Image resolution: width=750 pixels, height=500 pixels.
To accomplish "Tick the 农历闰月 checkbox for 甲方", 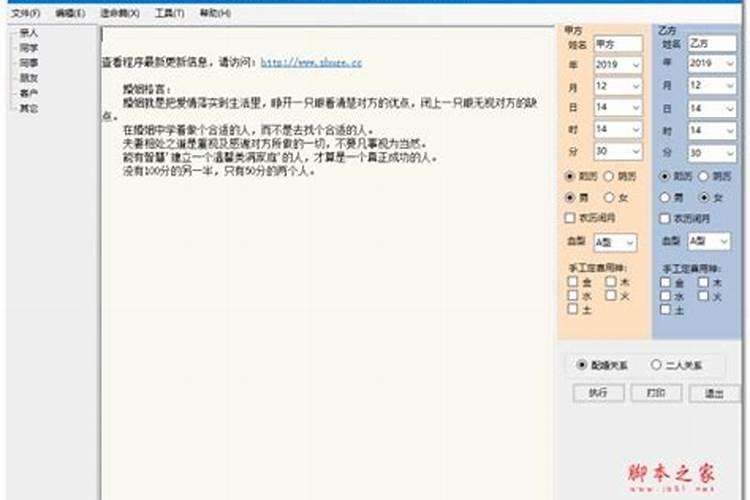I will (x=569, y=218).
